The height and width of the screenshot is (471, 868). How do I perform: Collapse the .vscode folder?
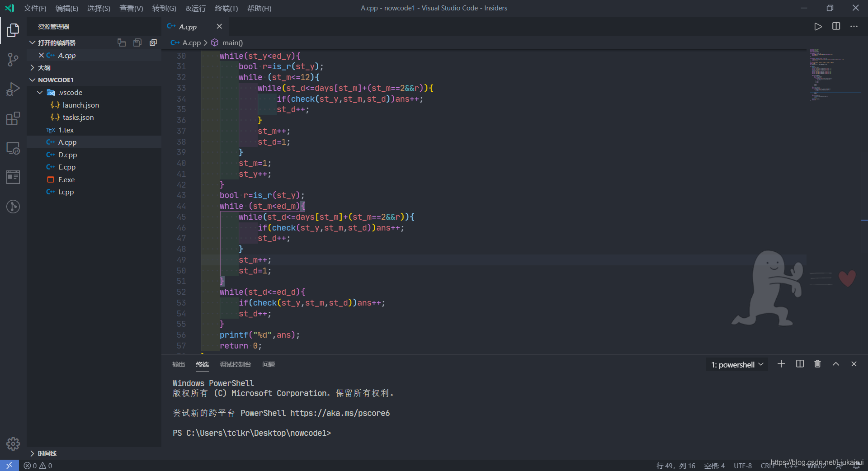tap(40, 92)
